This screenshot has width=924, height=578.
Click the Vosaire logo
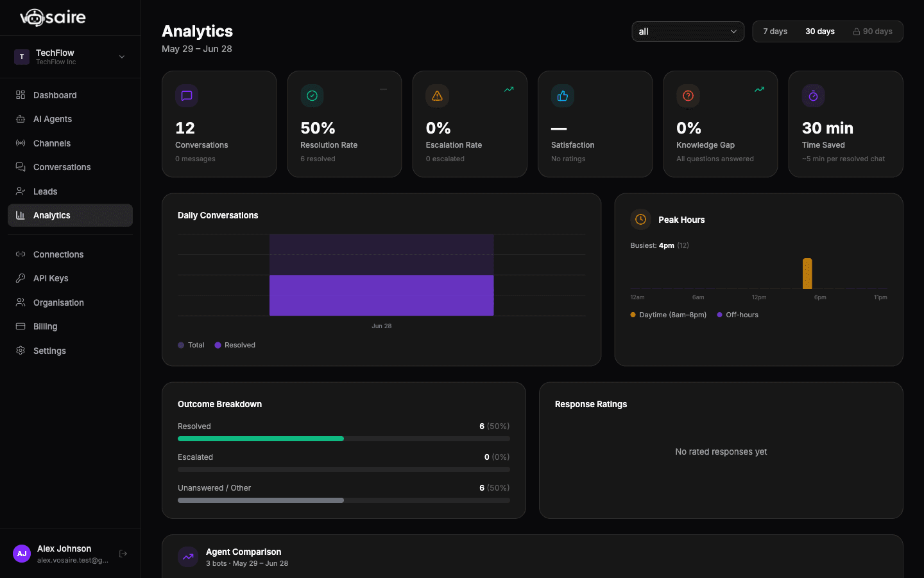pos(53,17)
